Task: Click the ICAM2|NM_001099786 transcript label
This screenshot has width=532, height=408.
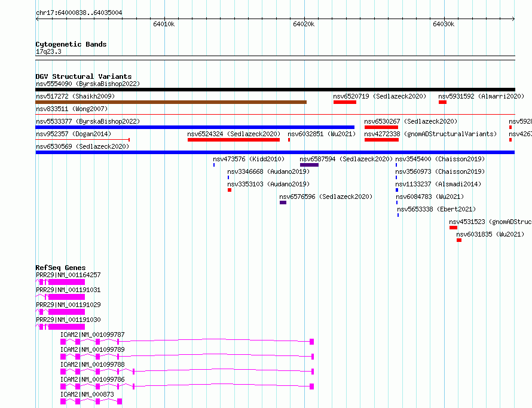Action: (93, 379)
